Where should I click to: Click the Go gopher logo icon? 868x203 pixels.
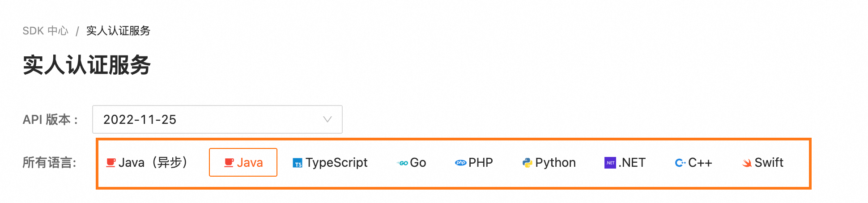[x=403, y=163]
